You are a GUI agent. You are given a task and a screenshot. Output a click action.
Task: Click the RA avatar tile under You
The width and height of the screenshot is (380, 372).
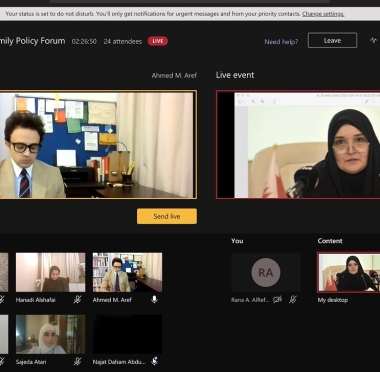point(266,272)
